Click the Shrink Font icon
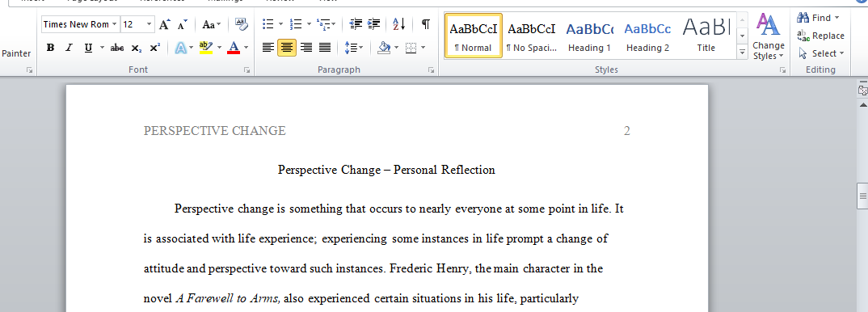 pyautogui.click(x=183, y=24)
